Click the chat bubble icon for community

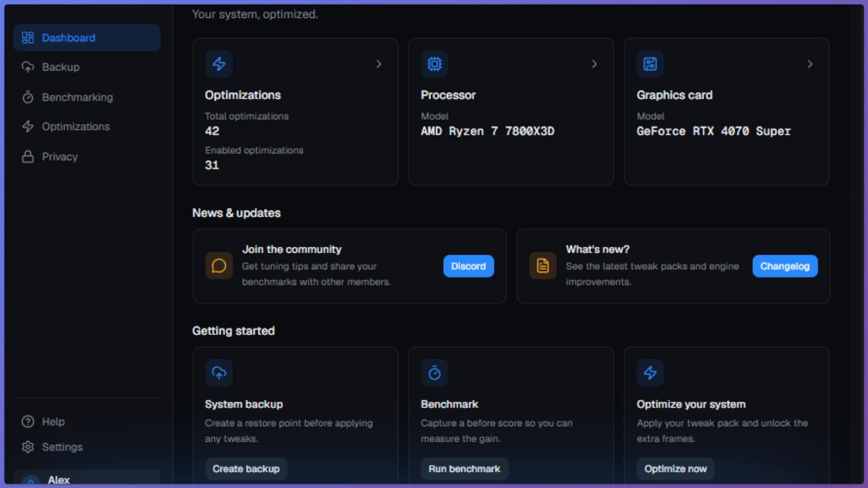coord(219,266)
